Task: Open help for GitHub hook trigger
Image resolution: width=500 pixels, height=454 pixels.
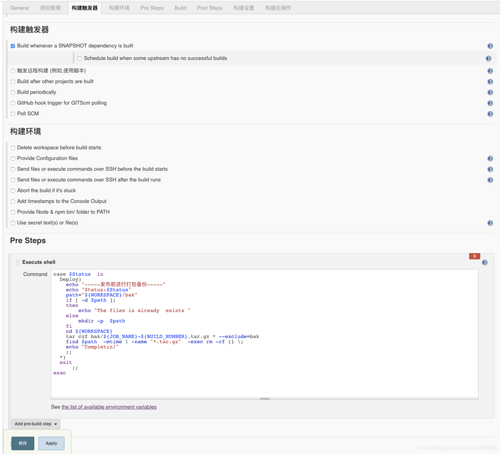Action: [490, 103]
